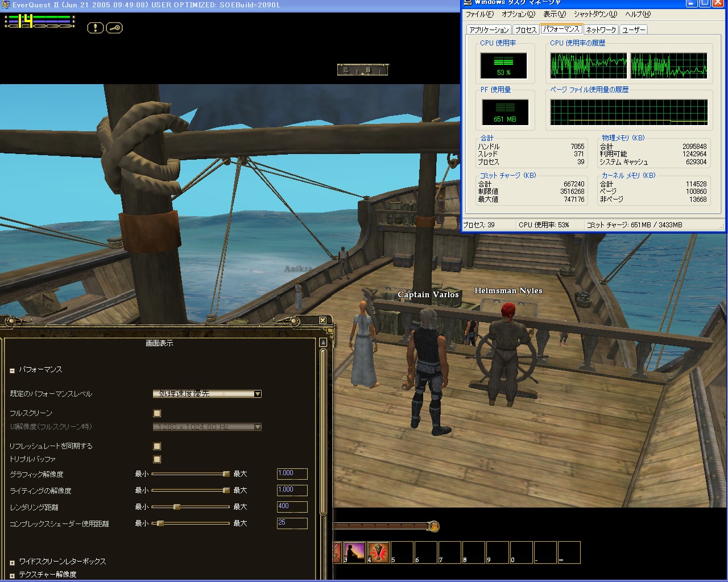The image size is (728, 582).
Task: Open the UI解像度 1280 x 1024 dropdown
Action: tap(207, 427)
